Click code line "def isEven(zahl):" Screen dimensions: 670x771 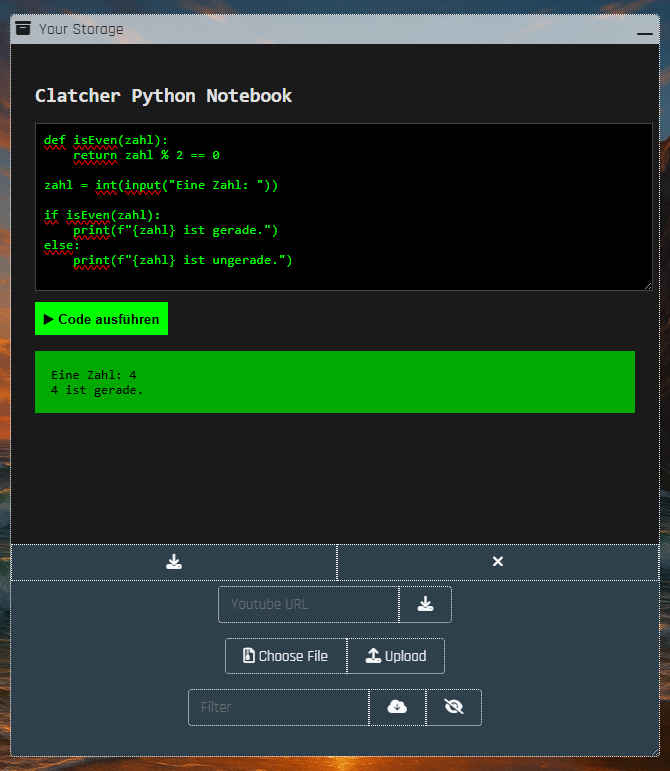point(106,141)
